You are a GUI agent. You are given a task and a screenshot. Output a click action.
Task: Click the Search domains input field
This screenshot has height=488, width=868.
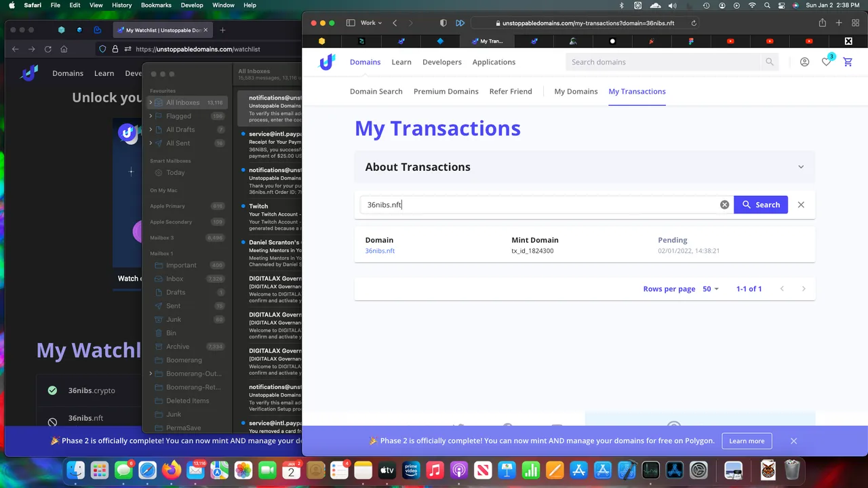coord(663,62)
